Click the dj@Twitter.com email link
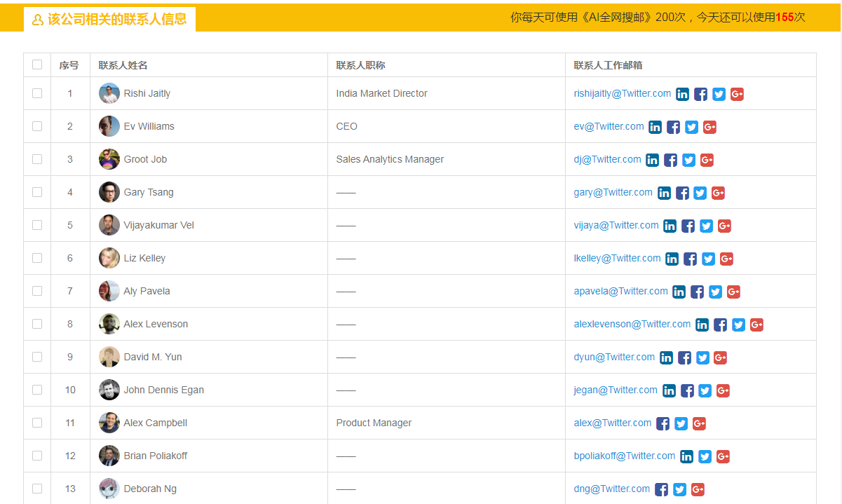Screen dimensions: 842x504 coord(607,159)
